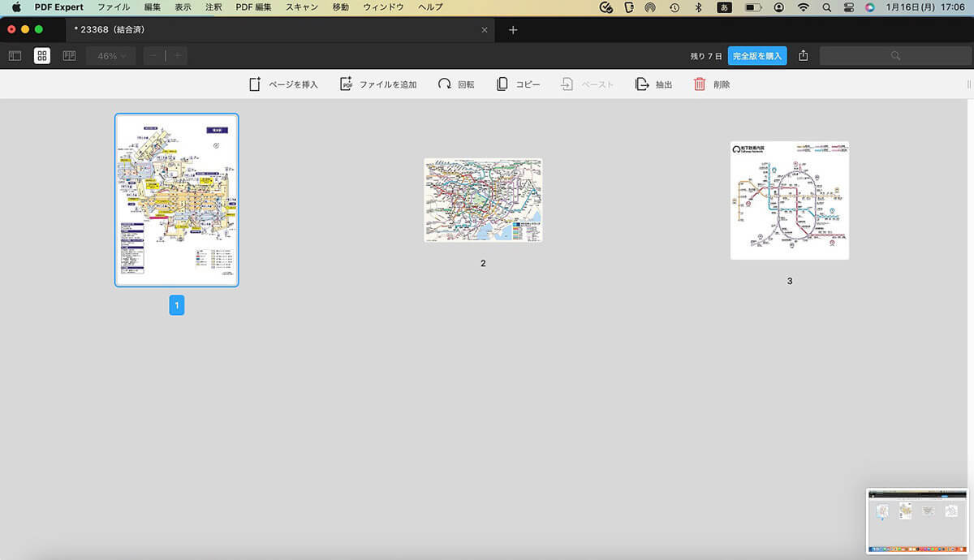
Task: Open the 注釈 menu
Action: click(213, 7)
